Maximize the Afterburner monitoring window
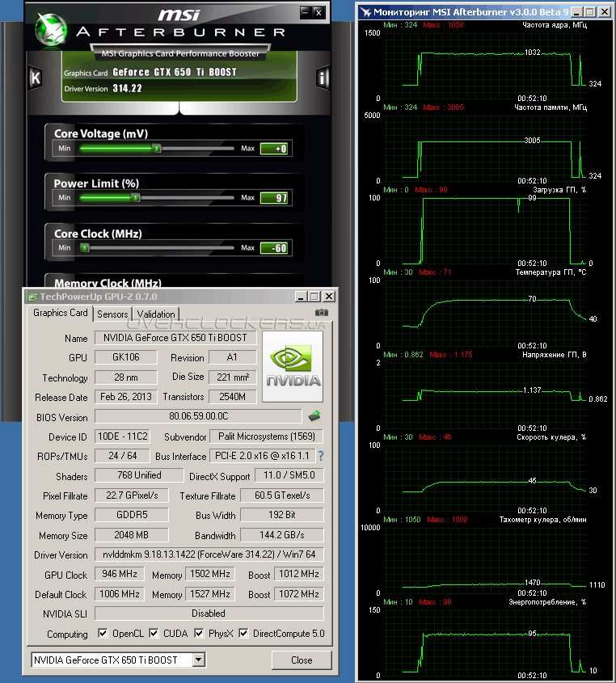 (x=590, y=12)
